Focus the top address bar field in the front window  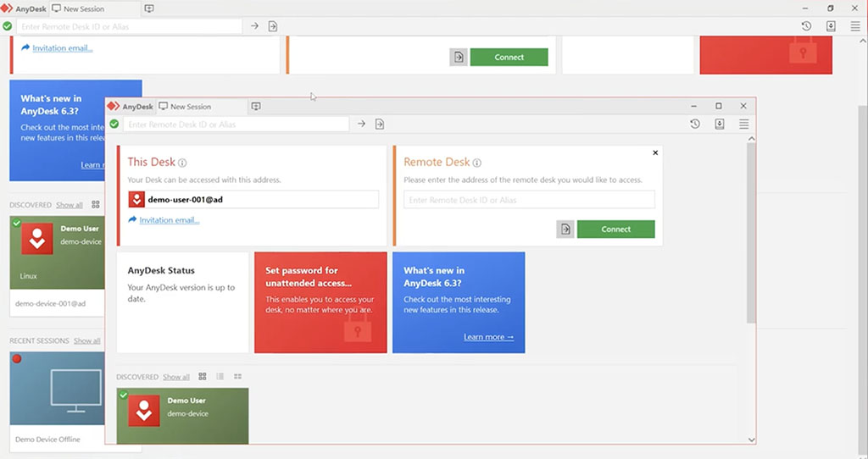(236, 124)
